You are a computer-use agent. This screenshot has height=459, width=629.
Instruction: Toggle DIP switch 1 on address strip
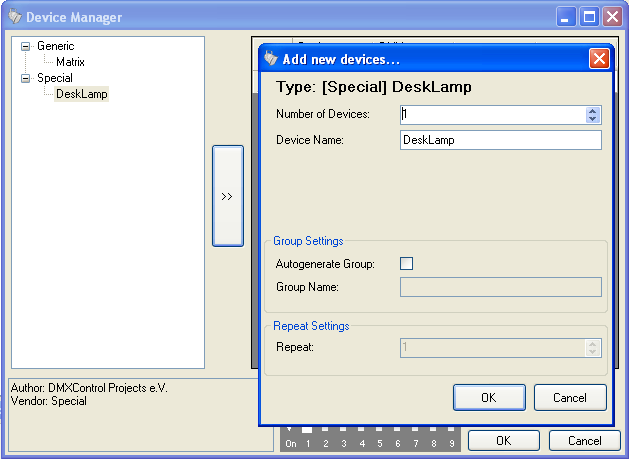pyautogui.click(x=309, y=432)
